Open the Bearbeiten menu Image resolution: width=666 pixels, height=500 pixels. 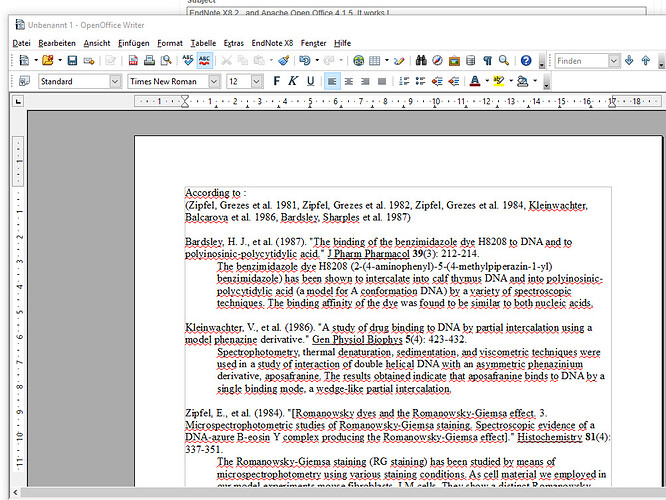point(57,43)
